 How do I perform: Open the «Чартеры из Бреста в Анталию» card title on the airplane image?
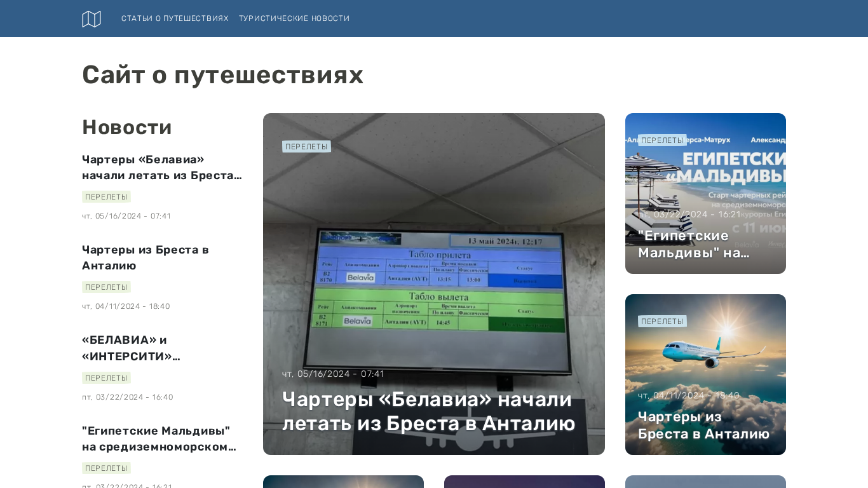coord(703,425)
